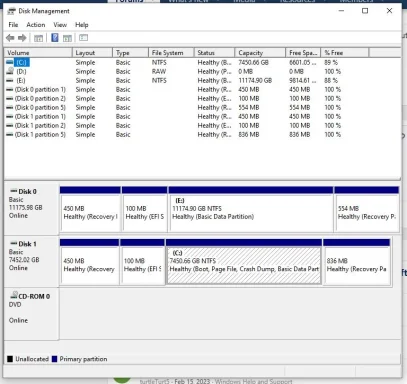The height and width of the screenshot is (384, 407).
Task: Minimize the Disk Management window
Action: (x=341, y=11)
